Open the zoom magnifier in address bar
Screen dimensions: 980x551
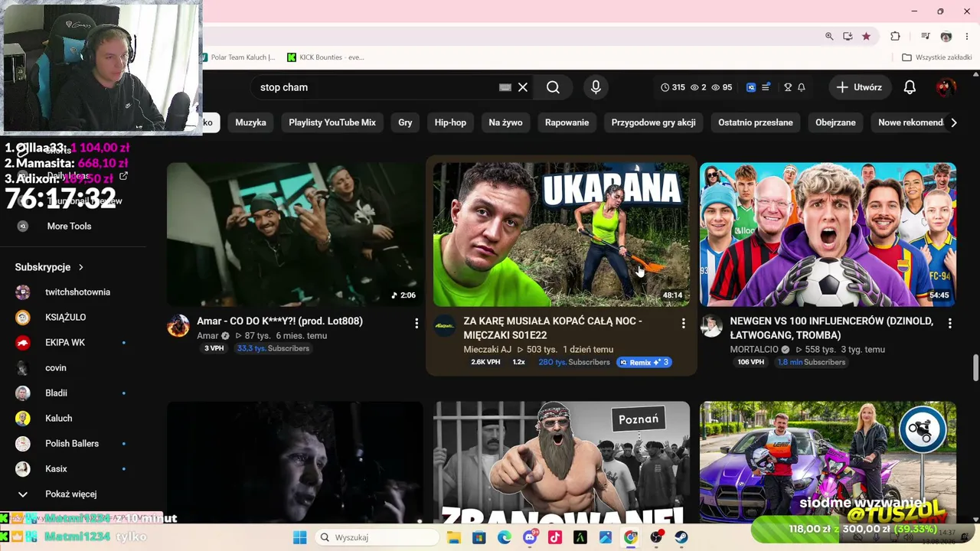829,36
